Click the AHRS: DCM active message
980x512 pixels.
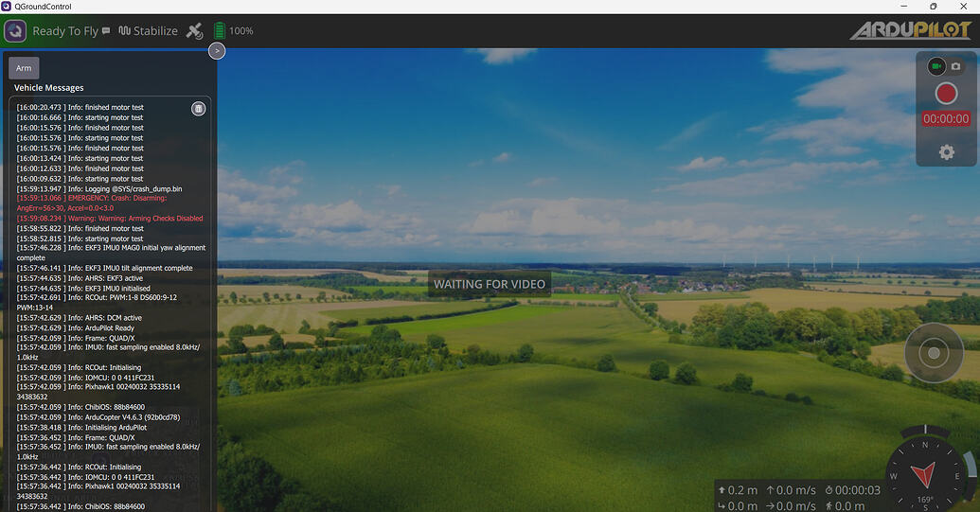tap(79, 318)
